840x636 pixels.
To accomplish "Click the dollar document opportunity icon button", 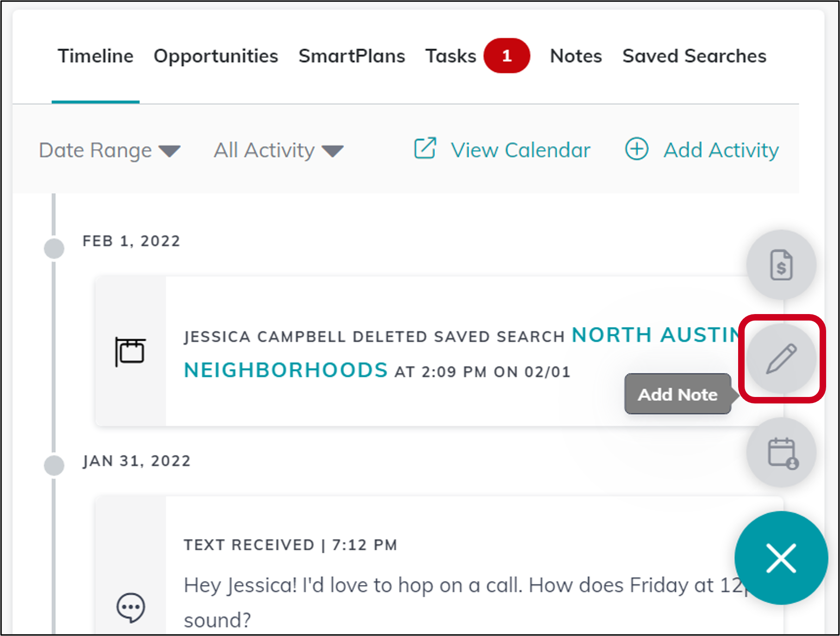I will click(x=781, y=264).
